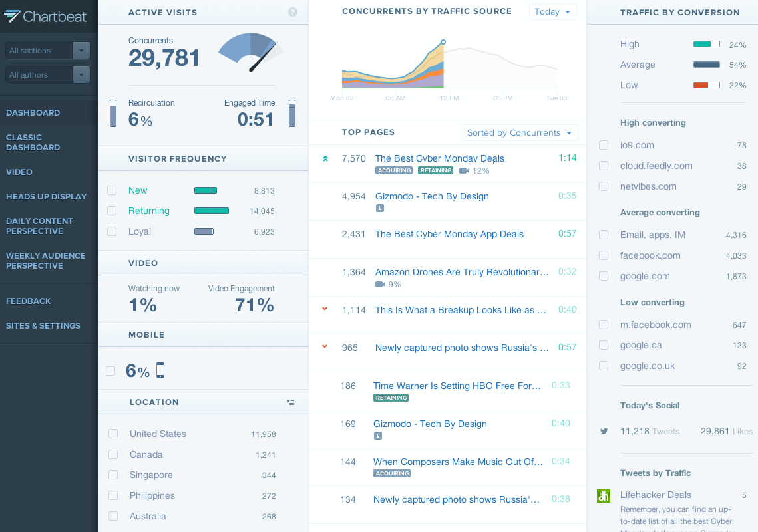Follow the Lifehacker Deals link
This screenshot has width=758, height=532.
point(656,495)
